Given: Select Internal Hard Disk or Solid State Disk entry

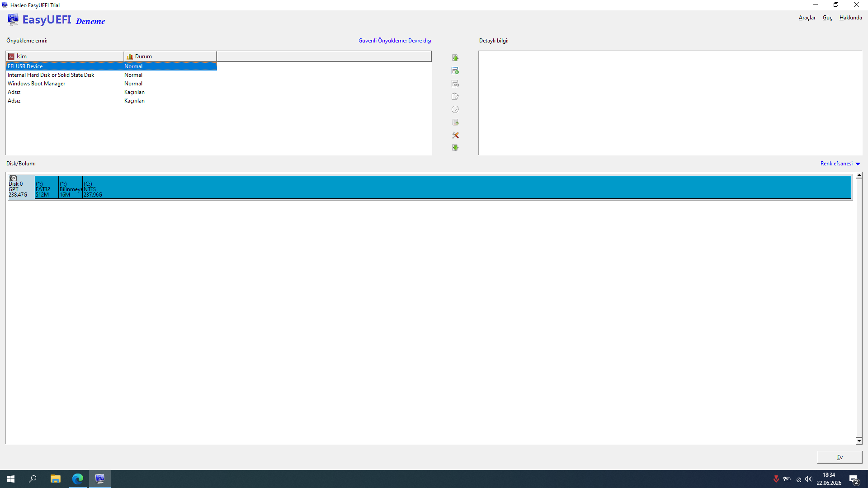Looking at the screenshot, I should click(x=111, y=75).
